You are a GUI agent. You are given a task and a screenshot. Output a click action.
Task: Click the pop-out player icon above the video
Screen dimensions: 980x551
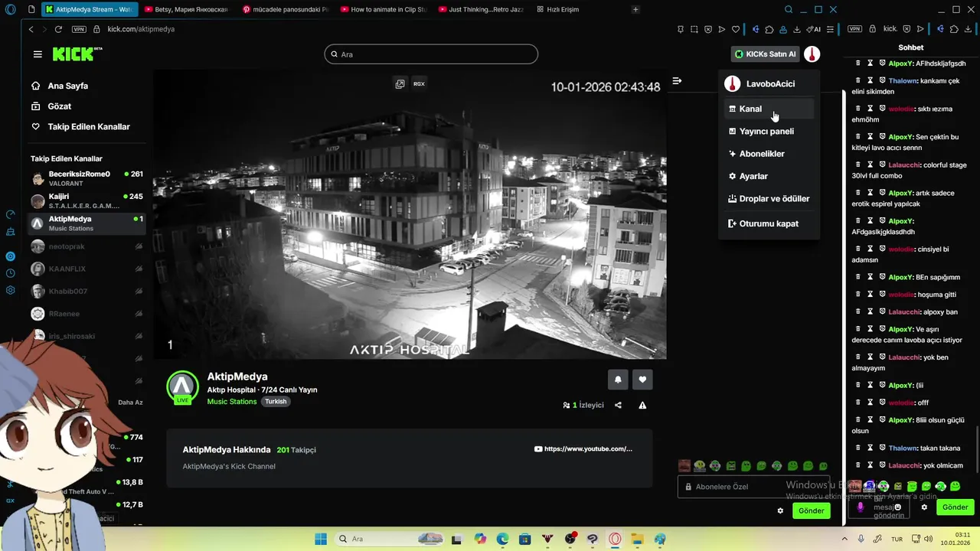400,83
